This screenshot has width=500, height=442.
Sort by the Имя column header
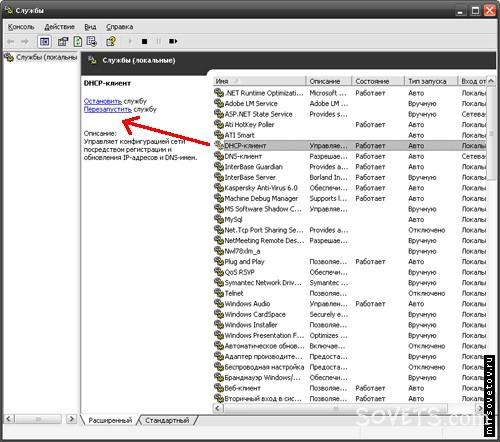tap(259, 81)
